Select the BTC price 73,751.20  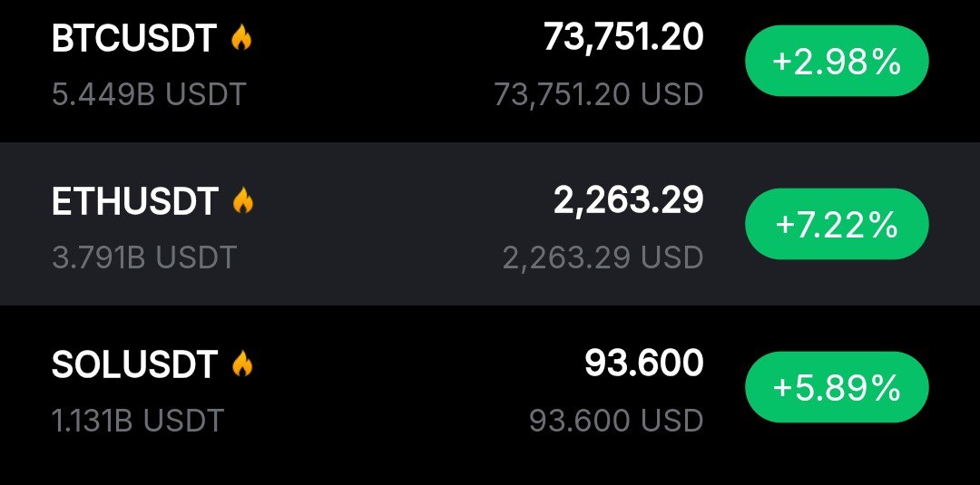pyautogui.click(x=622, y=37)
